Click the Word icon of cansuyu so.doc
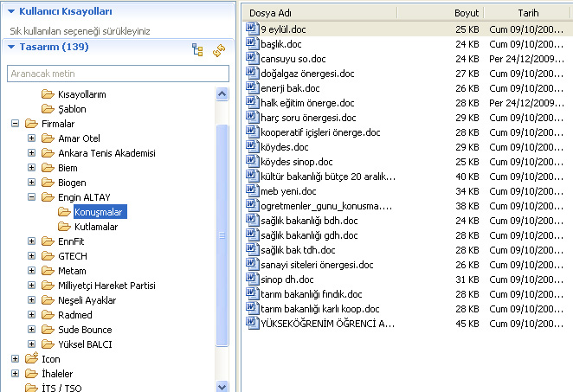Screen dimensions: 573x392 pyautogui.click(x=252, y=59)
